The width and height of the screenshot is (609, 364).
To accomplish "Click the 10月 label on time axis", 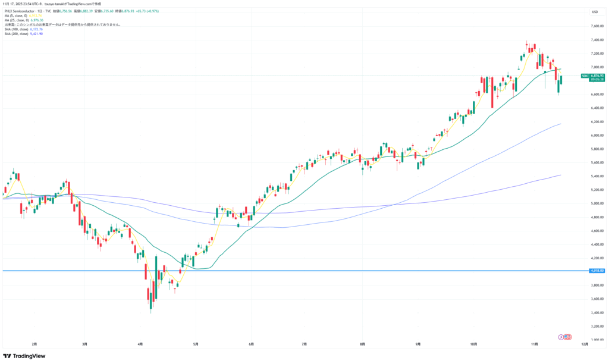I will [x=473, y=344].
